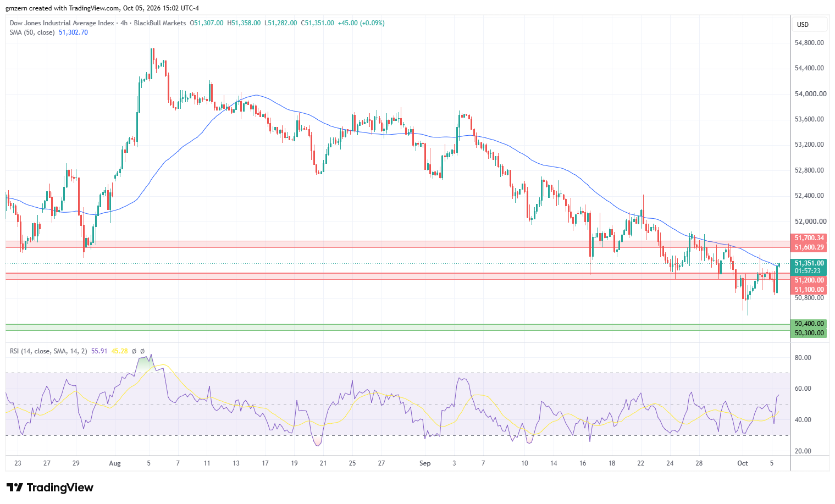Screen dimensions: 835x504
Task: Click the 29 date label on time axis
Action: 76,463
